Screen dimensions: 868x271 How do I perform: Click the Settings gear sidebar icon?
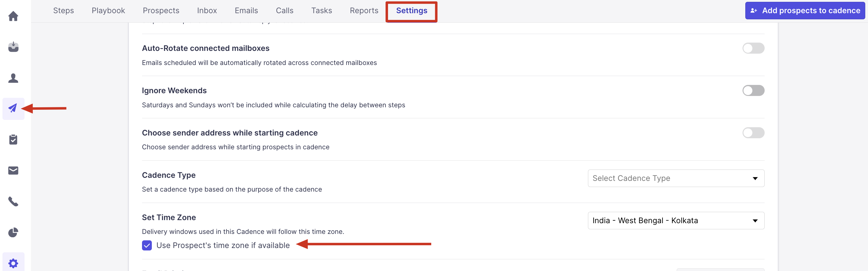coord(13,263)
